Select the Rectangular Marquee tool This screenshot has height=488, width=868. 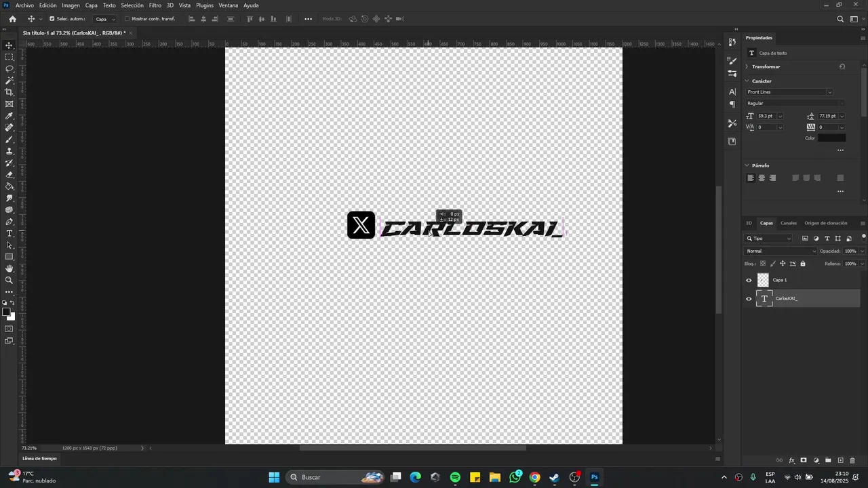[x=9, y=57]
